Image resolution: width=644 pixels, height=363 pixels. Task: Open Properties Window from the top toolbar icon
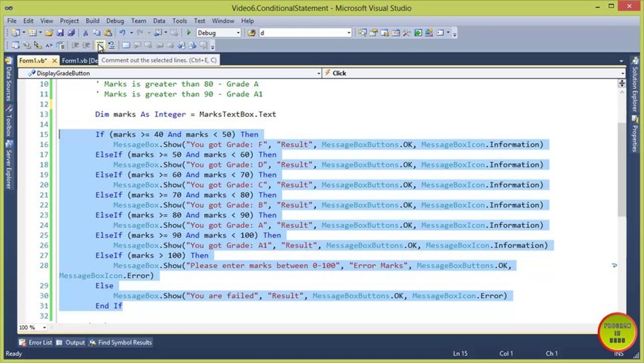click(x=373, y=33)
